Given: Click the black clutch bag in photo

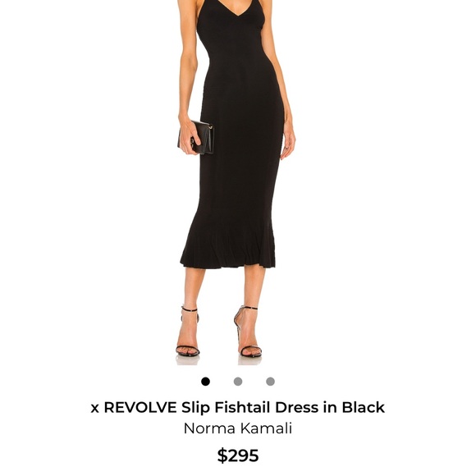Looking at the screenshot, I should click(196, 137).
